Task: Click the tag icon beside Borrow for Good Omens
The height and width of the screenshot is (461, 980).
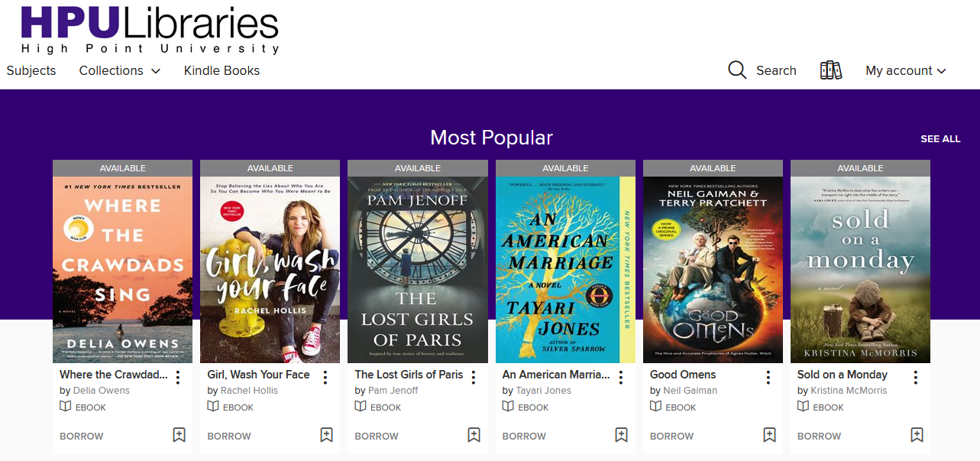Action: pos(768,434)
